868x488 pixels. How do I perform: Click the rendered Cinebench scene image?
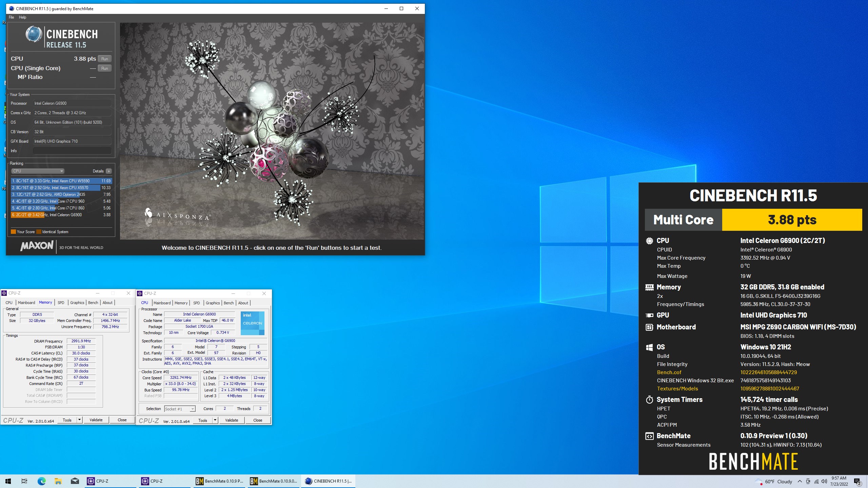272,131
